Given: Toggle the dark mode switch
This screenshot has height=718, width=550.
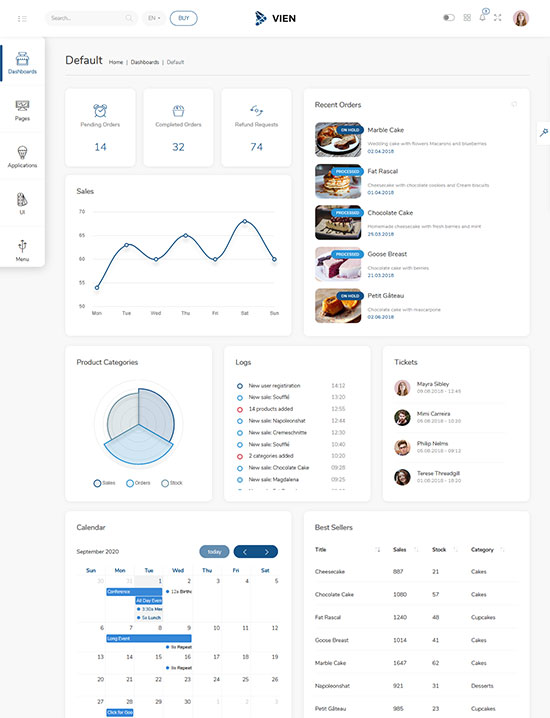Looking at the screenshot, I should [449, 18].
